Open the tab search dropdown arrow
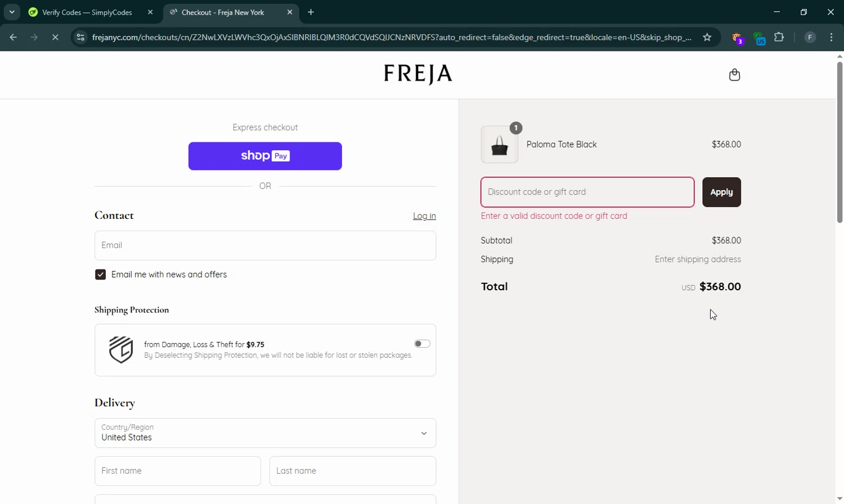Viewport: 844px width, 504px height. tap(12, 12)
